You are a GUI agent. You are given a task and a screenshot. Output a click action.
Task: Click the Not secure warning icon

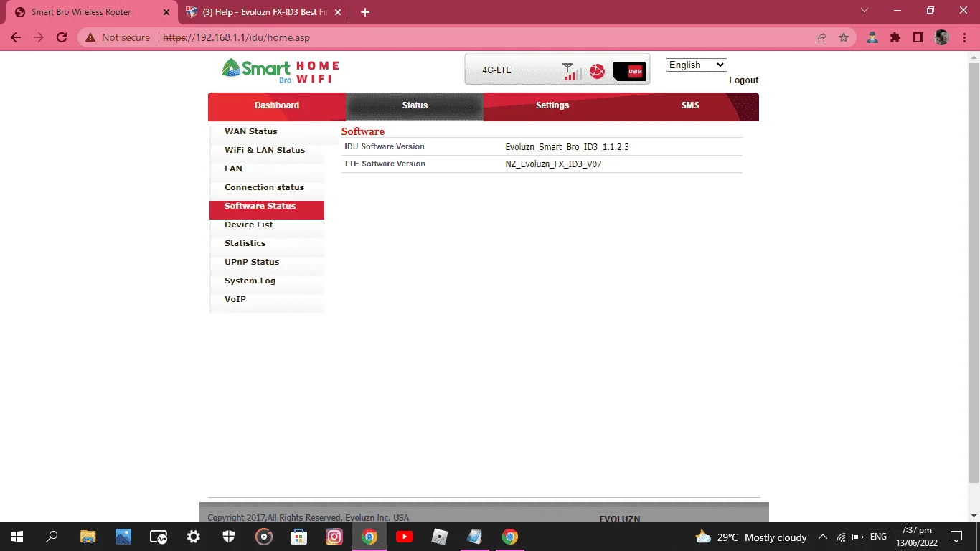(90, 37)
